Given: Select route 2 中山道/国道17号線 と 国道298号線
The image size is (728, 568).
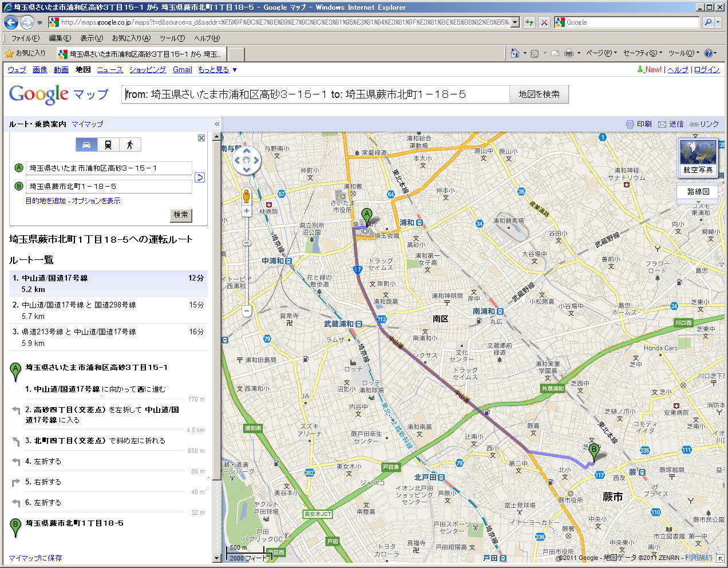Looking at the screenshot, I should (x=108, y=311).
